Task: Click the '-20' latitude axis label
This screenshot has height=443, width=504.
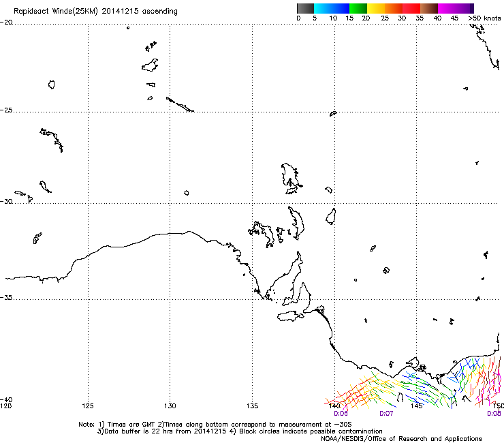Action: coord(6,22)
